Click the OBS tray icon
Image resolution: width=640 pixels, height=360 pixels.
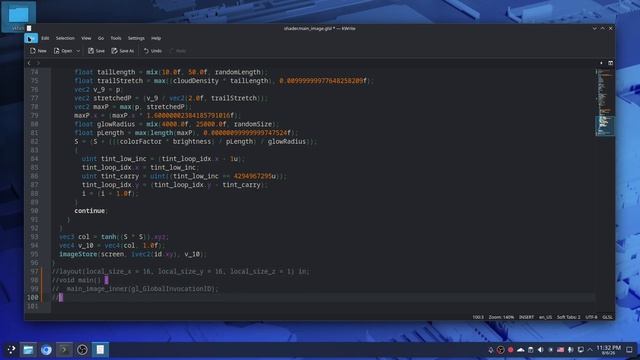tap(500, 350)
